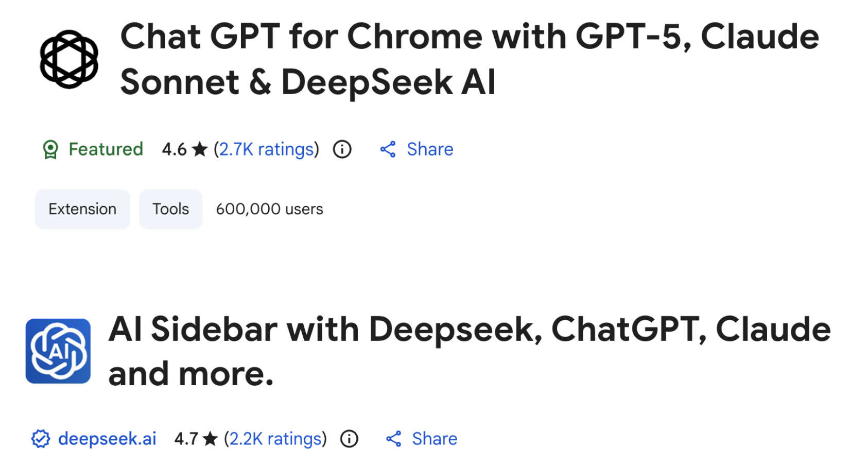868x466 pixels.
Task: Click the green Featured label text
Action: pos(106,149)
